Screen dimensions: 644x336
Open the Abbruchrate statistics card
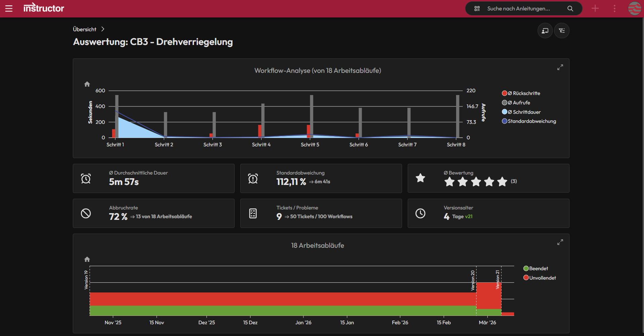[x=153, y=213]
